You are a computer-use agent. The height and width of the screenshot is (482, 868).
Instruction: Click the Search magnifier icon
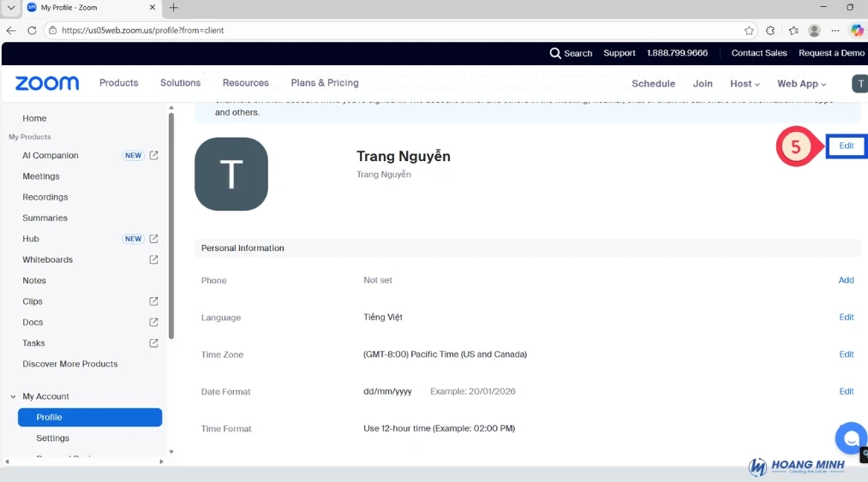coord(555,53)
